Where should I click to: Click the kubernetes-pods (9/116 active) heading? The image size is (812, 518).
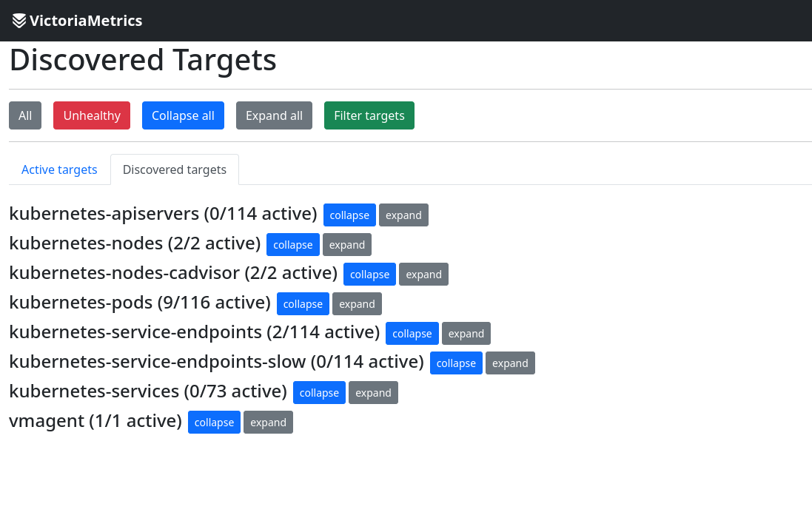(x=140, y=303)
